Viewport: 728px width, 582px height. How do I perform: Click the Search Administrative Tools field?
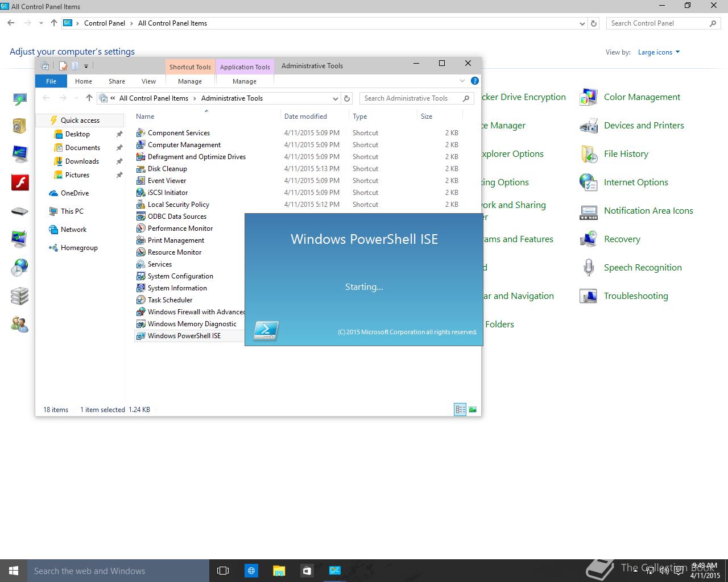click(x=416, y=98)
